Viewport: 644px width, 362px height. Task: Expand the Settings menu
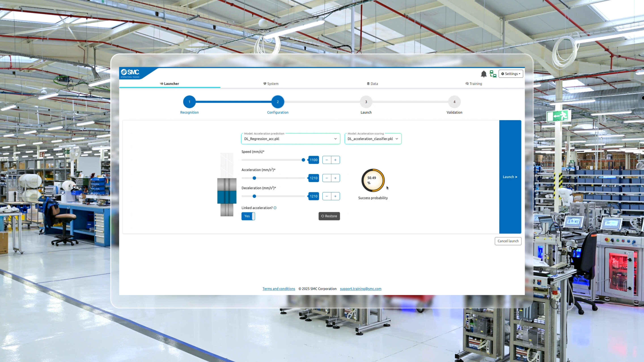pyautogui.click(x=511, y=74)
